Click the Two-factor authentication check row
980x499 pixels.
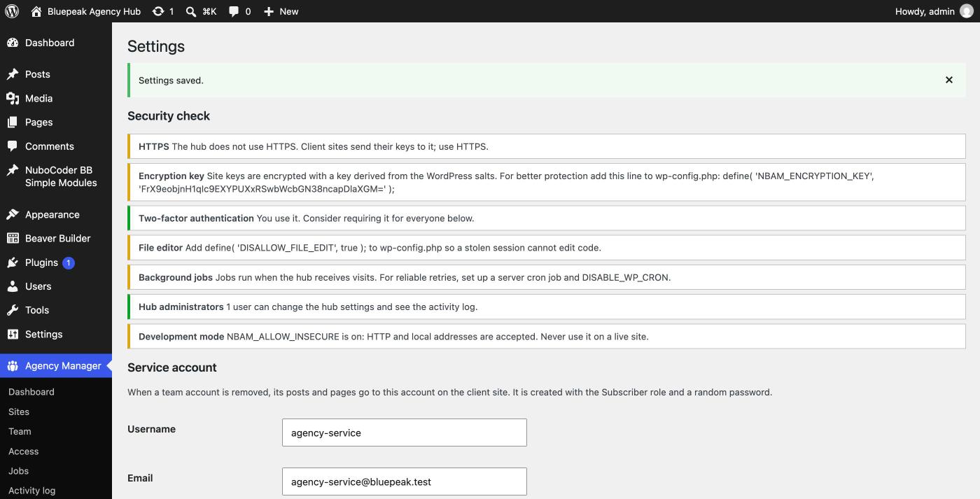546,218
